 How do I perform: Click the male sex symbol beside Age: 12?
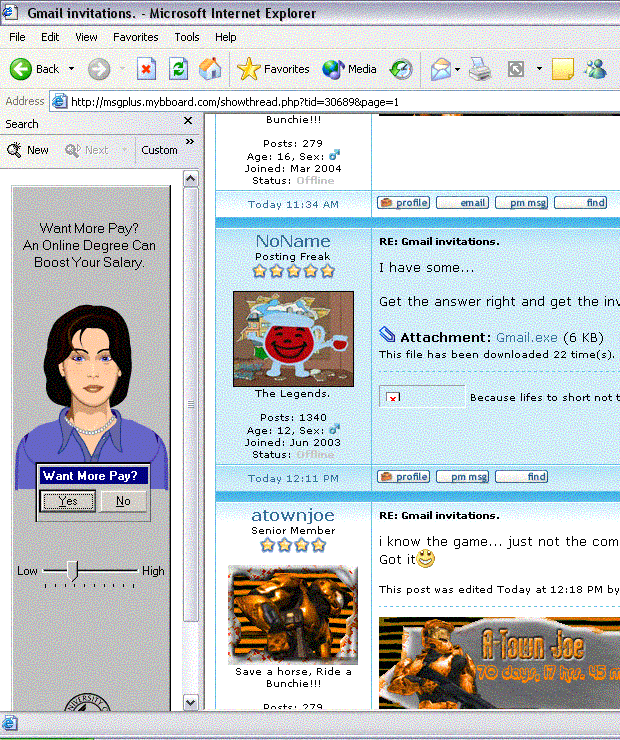335,429
